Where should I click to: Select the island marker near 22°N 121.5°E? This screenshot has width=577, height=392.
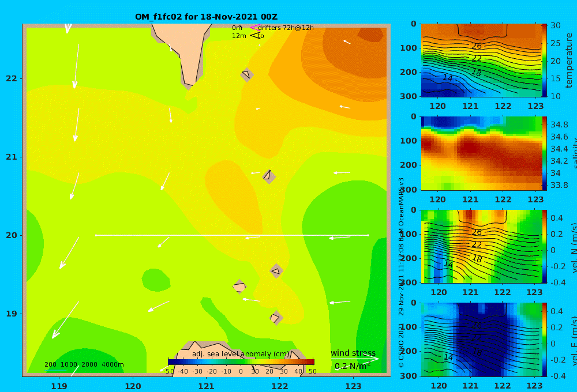246,74
